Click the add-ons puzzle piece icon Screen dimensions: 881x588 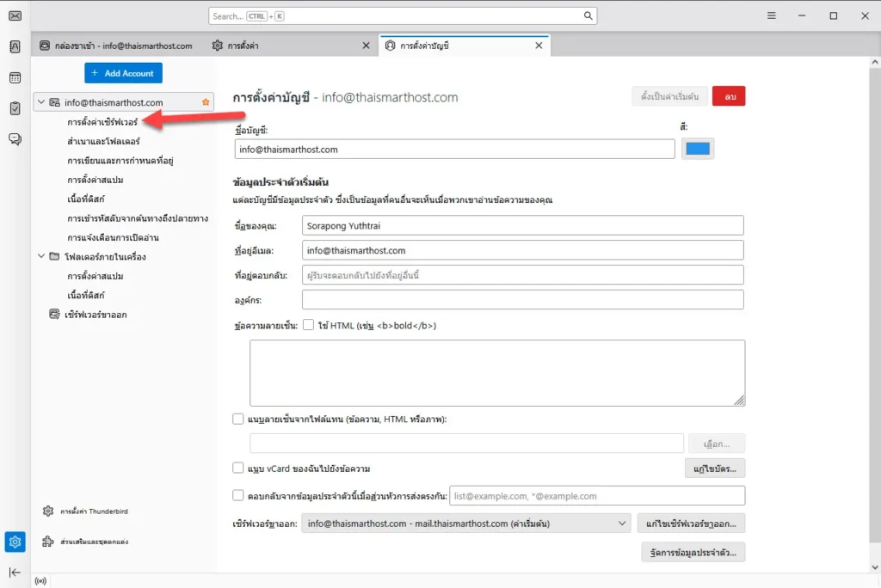click(48, 542)
